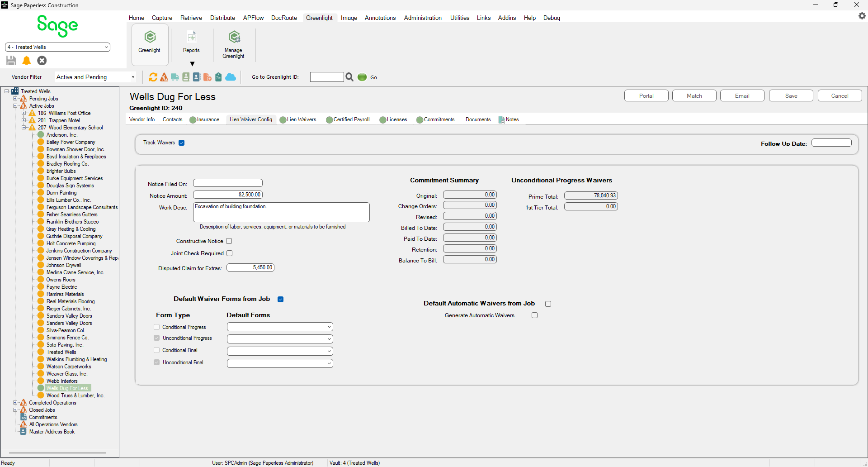868x467 pixels.
Task: Click the green Go circle button
Action: (362, 77)
